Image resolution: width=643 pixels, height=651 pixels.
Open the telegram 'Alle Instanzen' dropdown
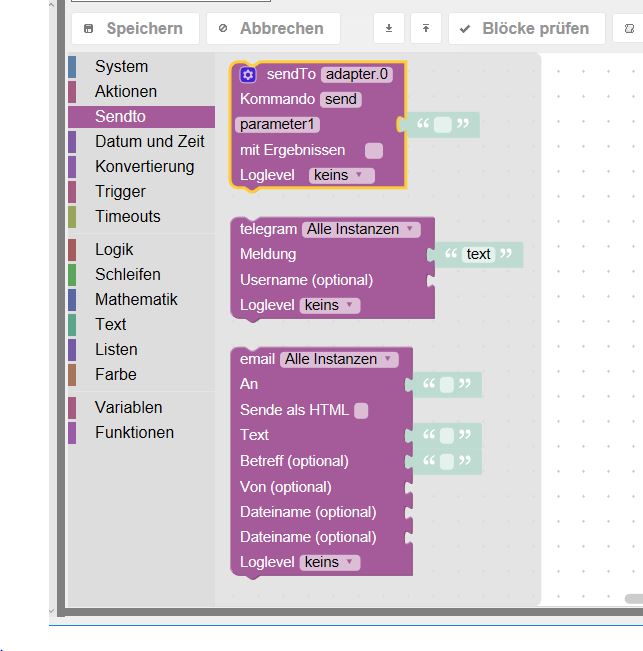point(361,229)
